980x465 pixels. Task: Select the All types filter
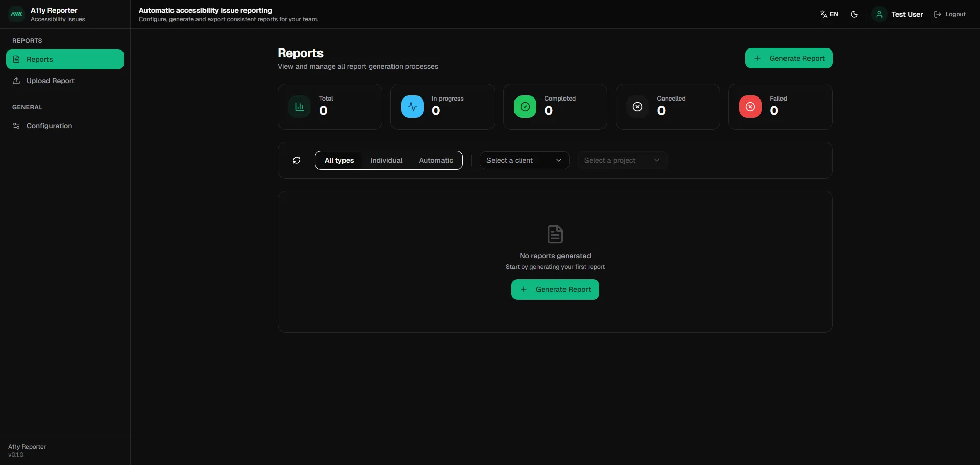point(339,160)
